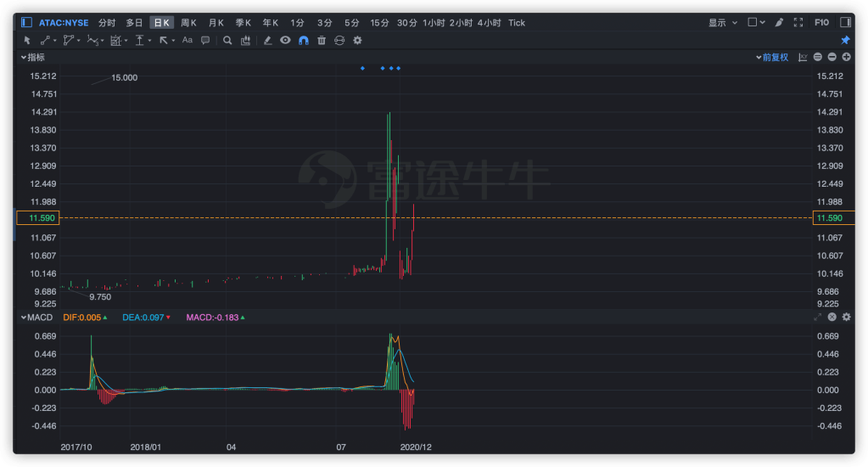Select the cursor pointer tool
Screen dimensions: 868x467
pos(26,40)
